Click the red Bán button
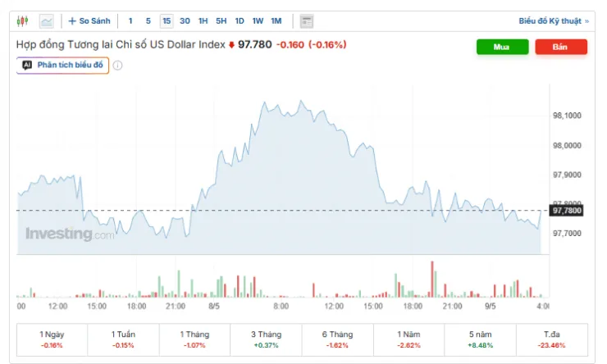The image size is (607, 364). pos(561,47)
